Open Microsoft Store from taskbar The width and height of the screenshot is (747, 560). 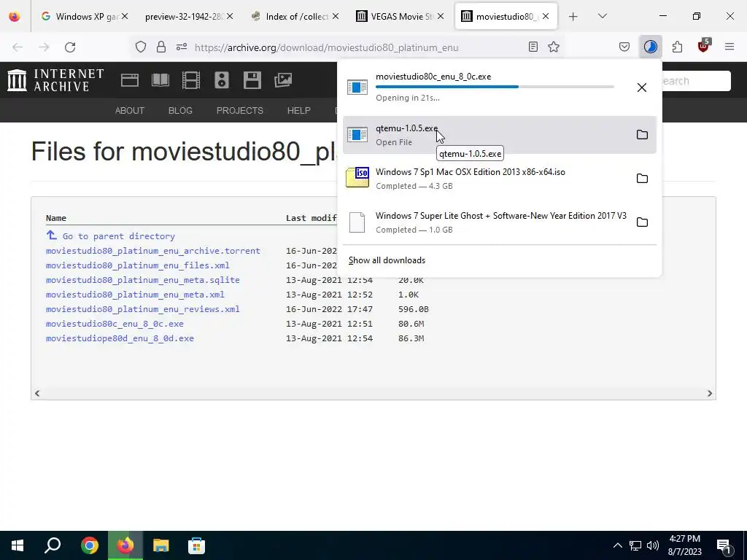(196, 545)
